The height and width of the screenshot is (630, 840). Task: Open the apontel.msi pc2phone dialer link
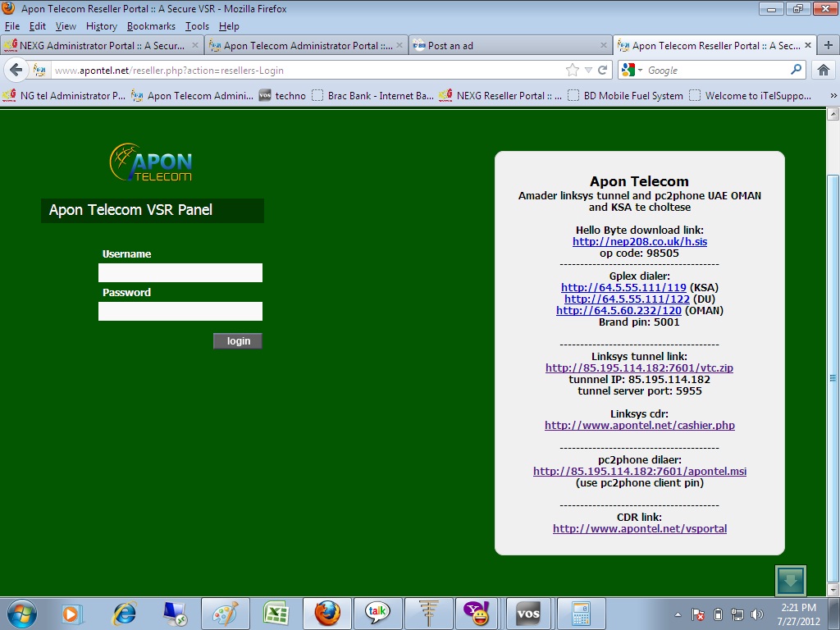coord(640,472)
